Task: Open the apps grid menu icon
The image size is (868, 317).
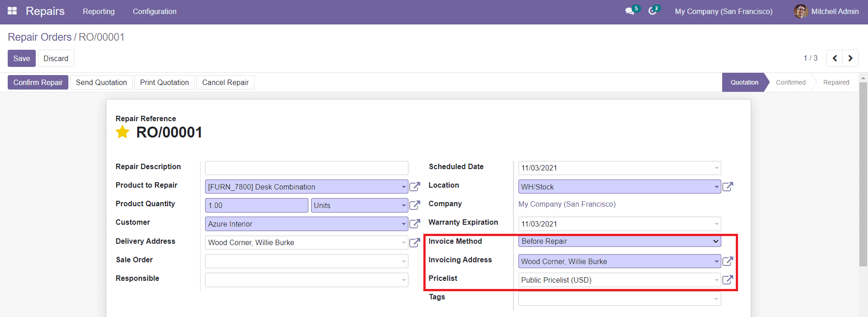Action: pyautogui.click(x=12, y=11)
